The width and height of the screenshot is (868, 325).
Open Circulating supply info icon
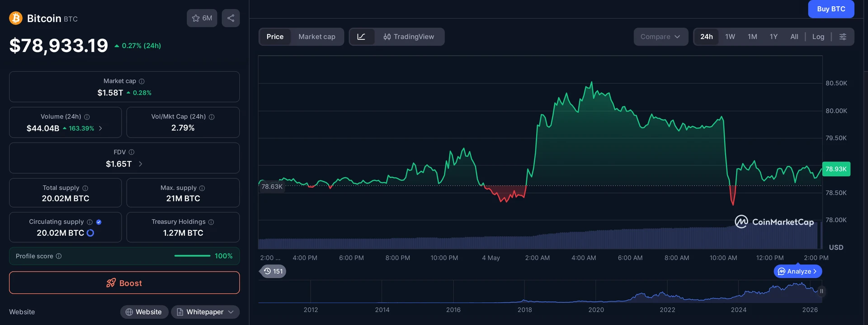pyautogui.click(x=90, y=222)
